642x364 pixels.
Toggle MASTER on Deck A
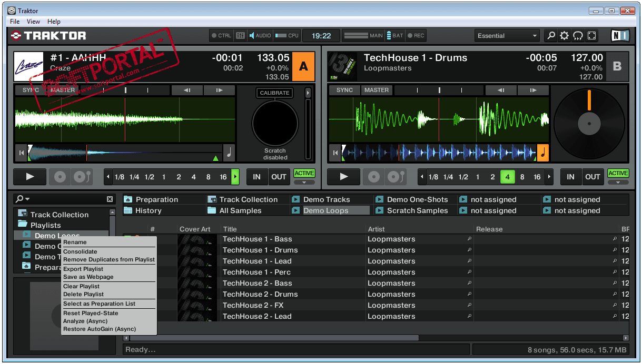pos(63,90)
